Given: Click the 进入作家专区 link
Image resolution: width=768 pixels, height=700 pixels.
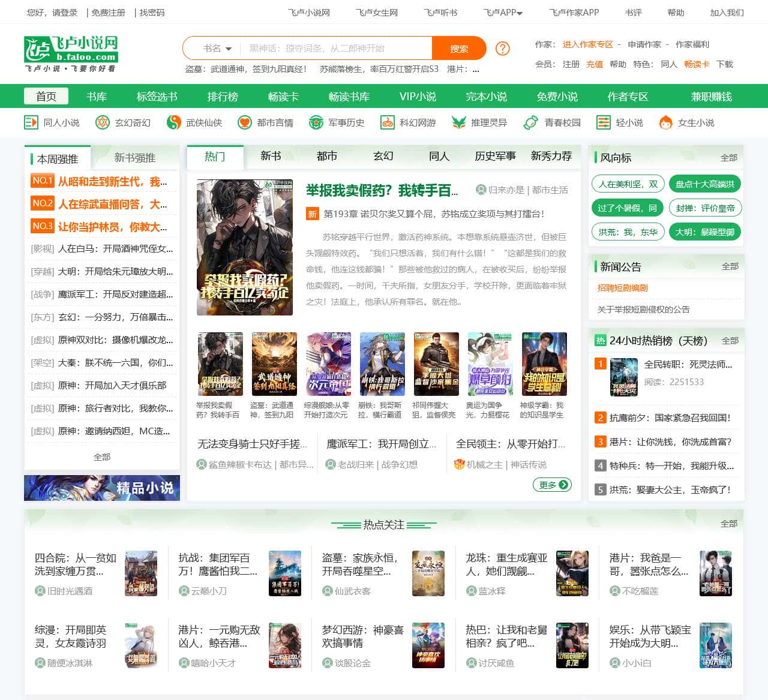Looking at the screenshot, I should 587,44.
